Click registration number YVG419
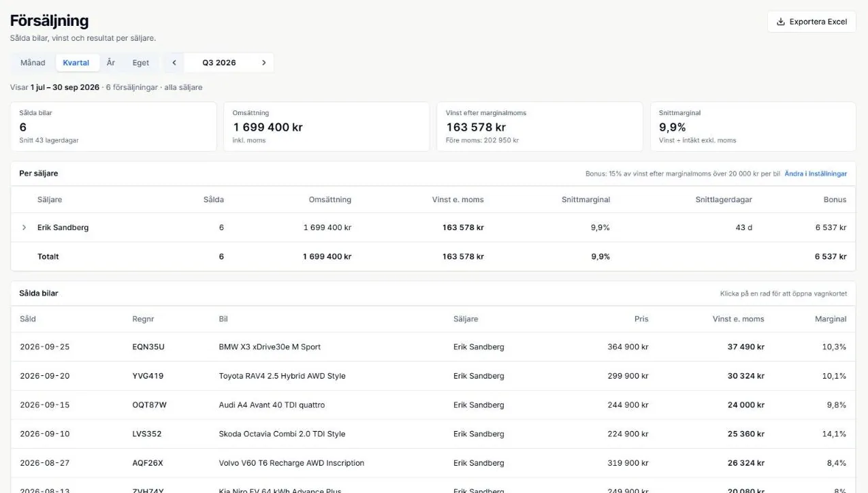This screenshot has height=493, width=868. pyautogui.click(x=148, y=376)
